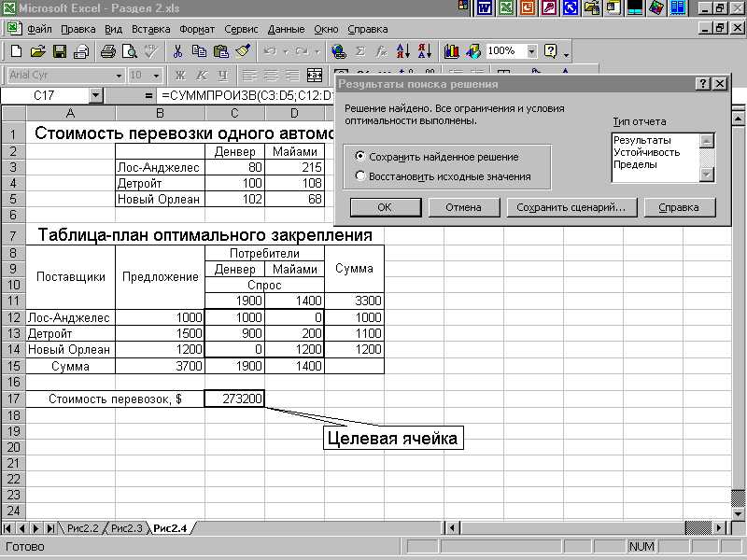Image resolution: width=747 pixels, height=560 pixels.
Task: Open the font size 10 dropdown
Action: pyautogui.click(x=156, y=76)
